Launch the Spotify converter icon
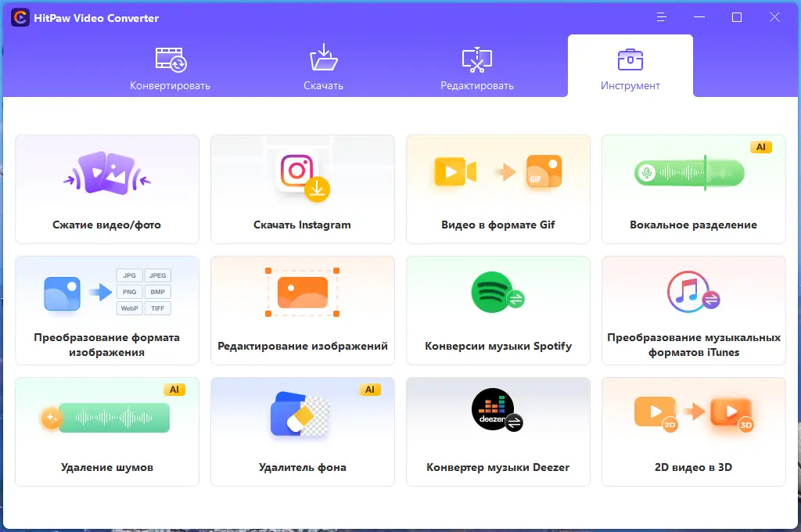This screenshot has width=801, height=532. coord(497,292)
